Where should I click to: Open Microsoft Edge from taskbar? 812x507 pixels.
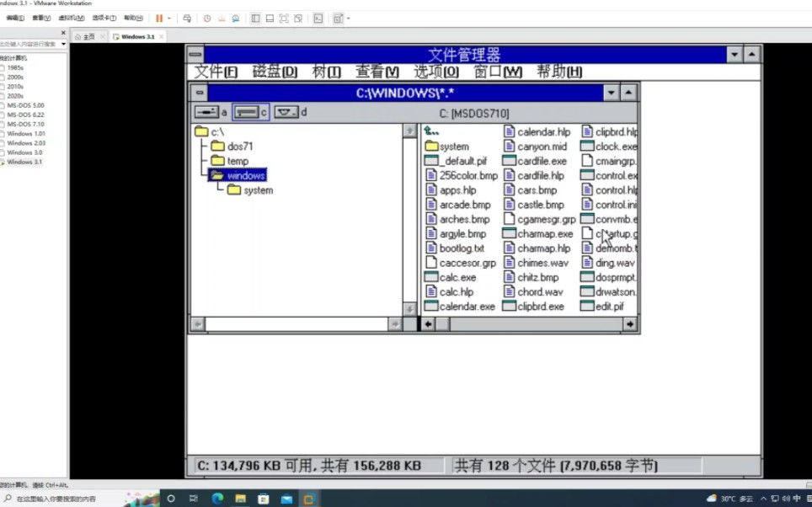[217, 499]
